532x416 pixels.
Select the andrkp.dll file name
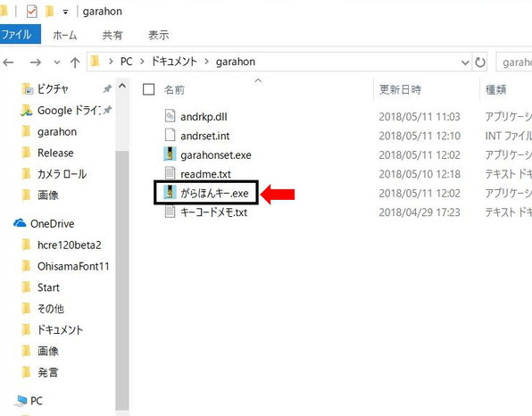click(204, 117)
